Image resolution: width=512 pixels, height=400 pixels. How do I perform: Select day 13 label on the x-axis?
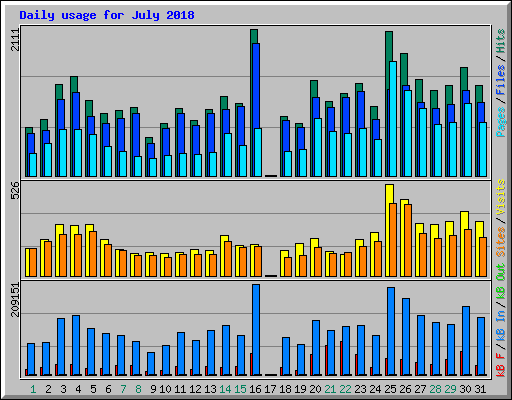click(x=210, y=389)
